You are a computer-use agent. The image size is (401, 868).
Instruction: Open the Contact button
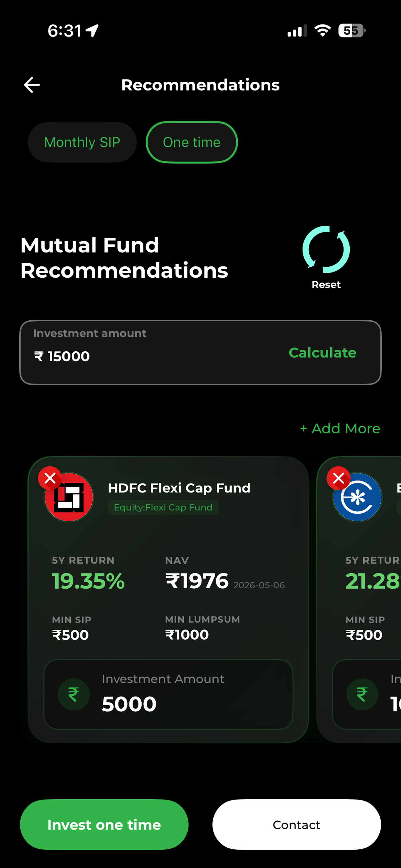296,824
